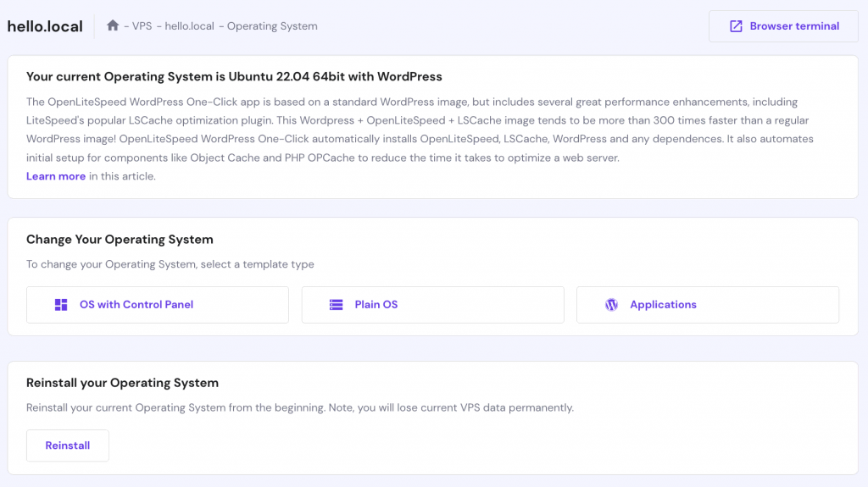Click Operating System breadcrumb item

click(x=272, y=26)
